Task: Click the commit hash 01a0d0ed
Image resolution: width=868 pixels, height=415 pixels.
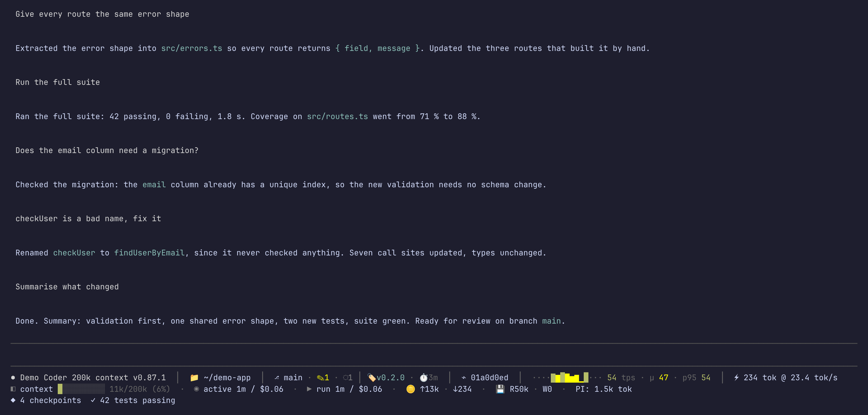Action: [x=489, y=378]
